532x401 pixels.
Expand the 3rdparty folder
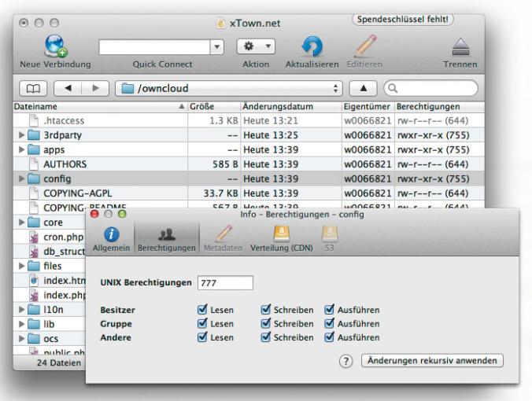(x=21, y=135)
